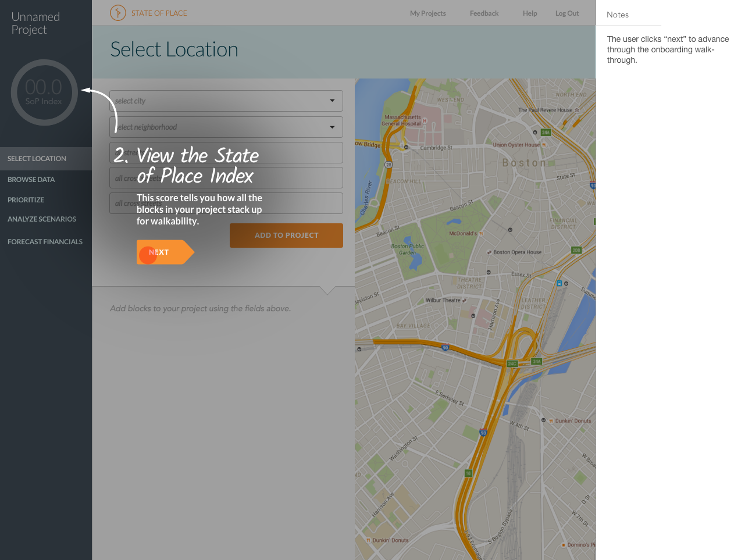Click The Paul Revere House map marker
Viewport: 752px width, 560px height.
tap(549, 110)
